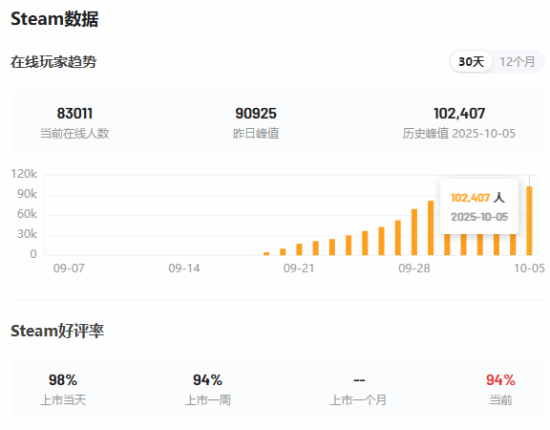The image size is (550, 430).
Task: Select the current online count 83011
Action: coord(75,113)
